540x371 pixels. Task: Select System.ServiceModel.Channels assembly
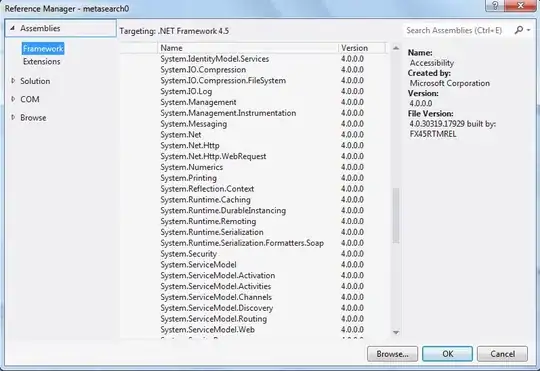click(x=255, y=297)
